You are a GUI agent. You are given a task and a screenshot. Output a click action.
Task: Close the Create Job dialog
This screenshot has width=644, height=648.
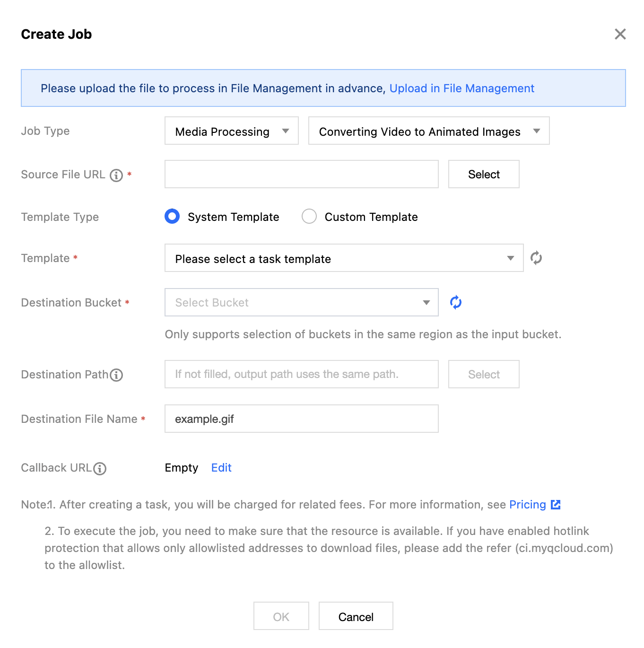(x=620, y=34)
